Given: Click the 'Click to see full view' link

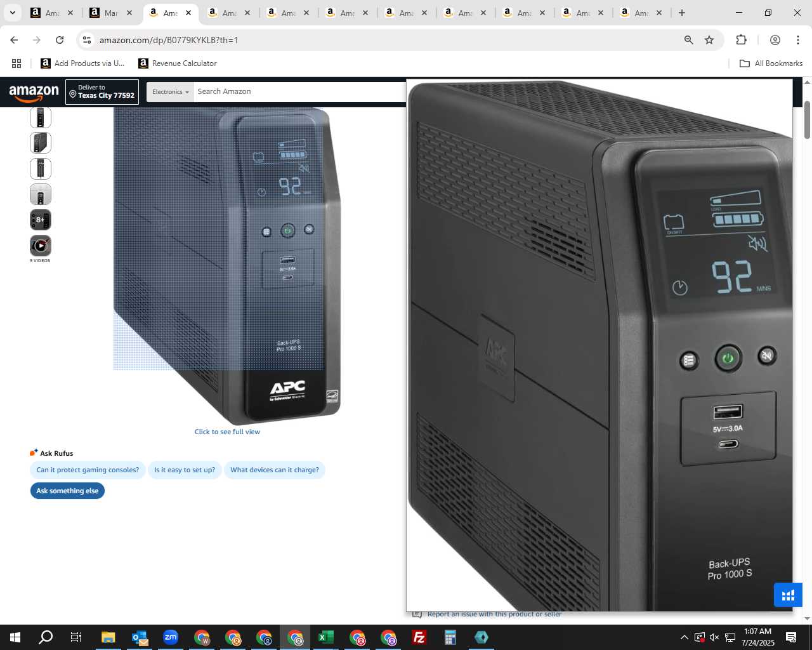Looking at the screenshot, I should coord(227,432).
